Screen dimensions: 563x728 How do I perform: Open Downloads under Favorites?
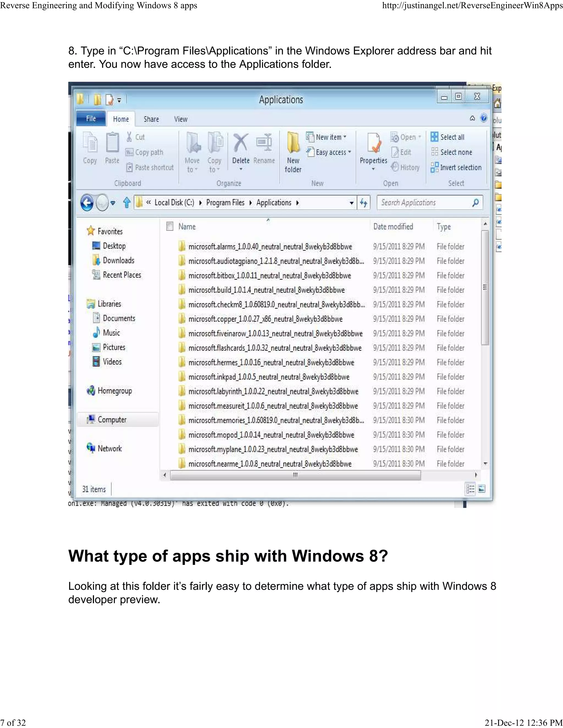[113, 260]
